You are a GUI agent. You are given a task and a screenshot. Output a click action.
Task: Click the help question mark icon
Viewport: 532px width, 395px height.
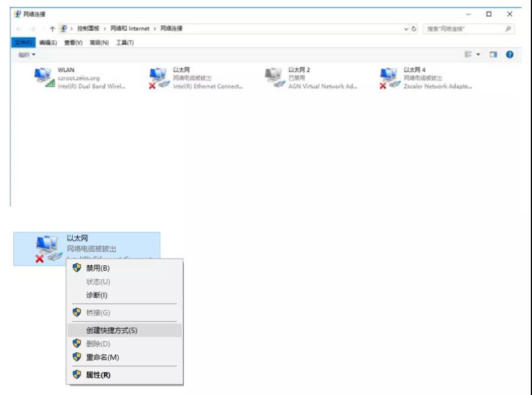509,54
